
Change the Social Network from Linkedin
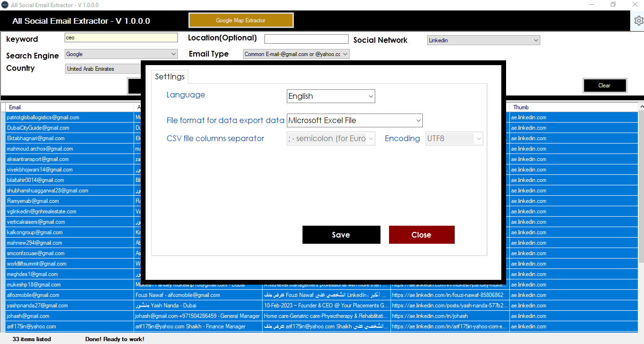pyautogui.click(x=483, y=40)
